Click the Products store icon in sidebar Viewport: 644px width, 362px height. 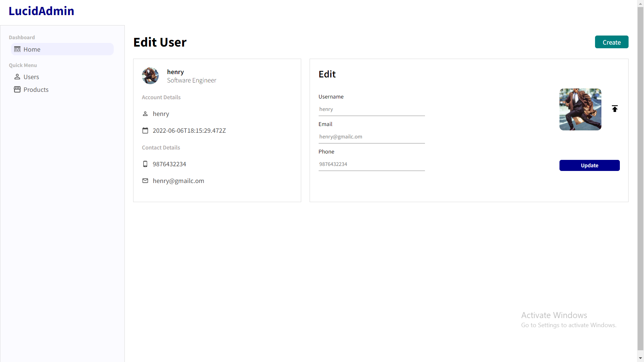[x=17, y=89]
